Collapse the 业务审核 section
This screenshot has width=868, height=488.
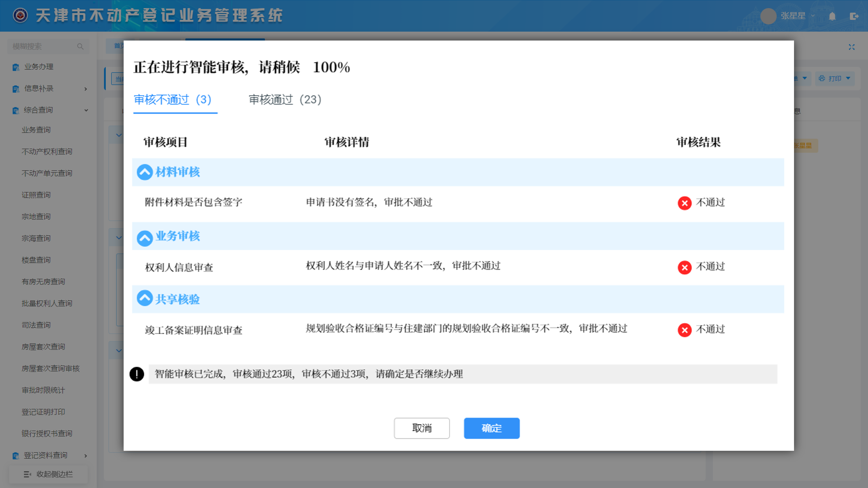(x=144, y=238)
